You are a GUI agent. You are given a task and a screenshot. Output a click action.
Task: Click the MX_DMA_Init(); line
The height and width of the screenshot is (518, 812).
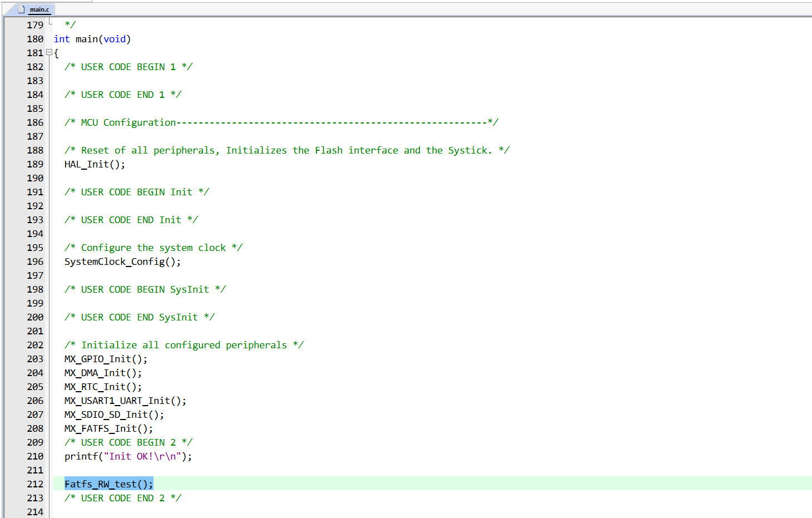point(103,373)
